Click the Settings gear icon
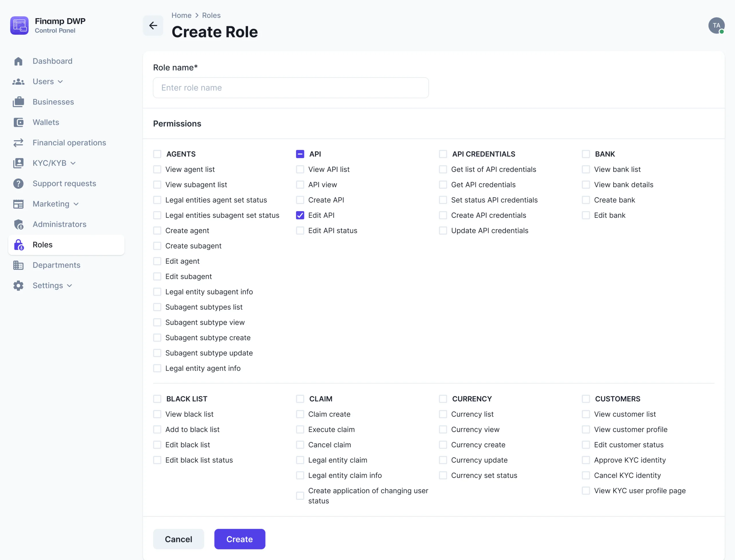The image size is (735, 560). (x=18, y=286)
